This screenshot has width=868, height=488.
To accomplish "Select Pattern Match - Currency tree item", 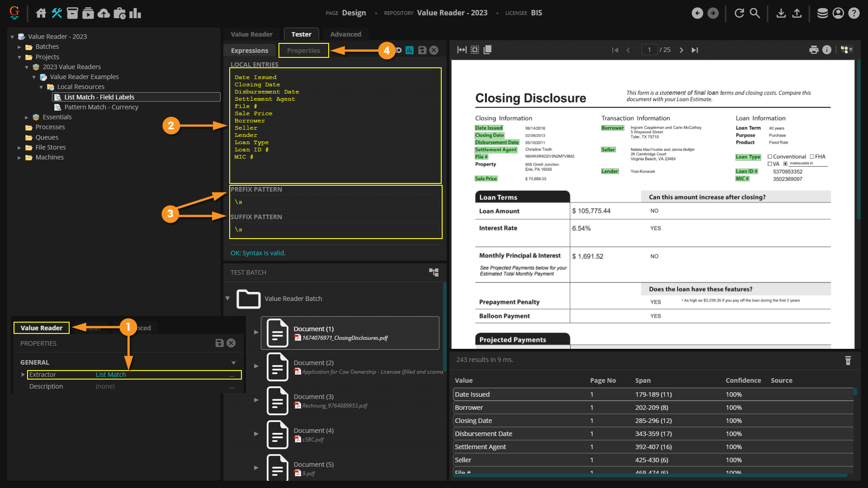I will coord(101,107).
